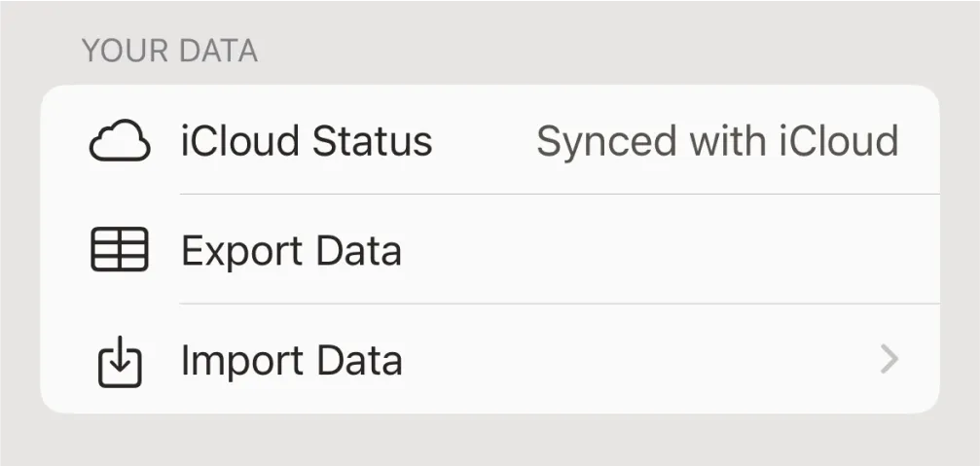This screenshot has width=980, height=466.
Task: Open the Export Data label
Action: pos(291,251)
